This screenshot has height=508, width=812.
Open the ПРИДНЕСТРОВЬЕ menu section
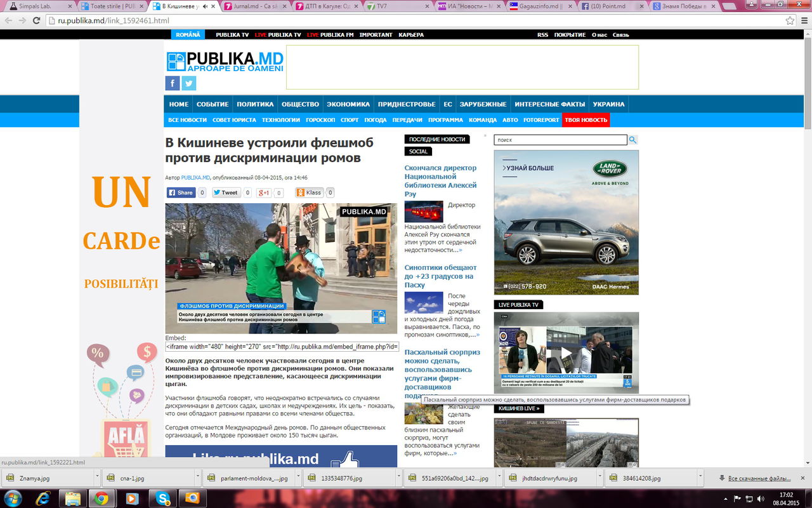407,104
